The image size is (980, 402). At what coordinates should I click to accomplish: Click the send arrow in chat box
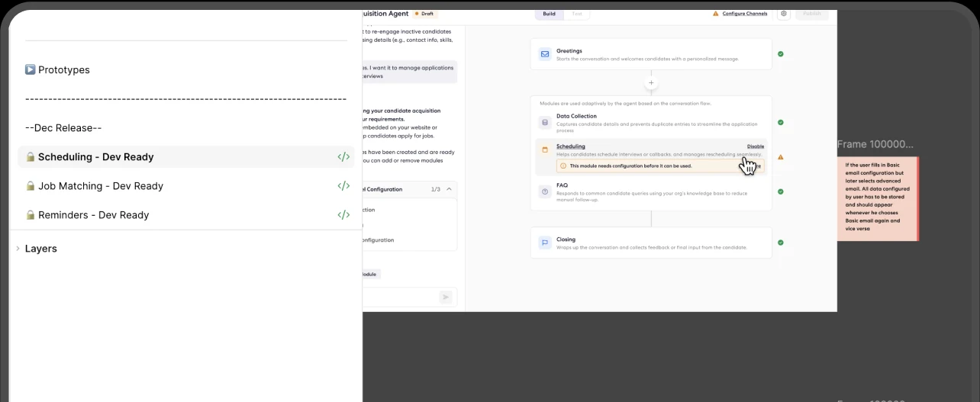pyautogui.click(x=446, y=297)
